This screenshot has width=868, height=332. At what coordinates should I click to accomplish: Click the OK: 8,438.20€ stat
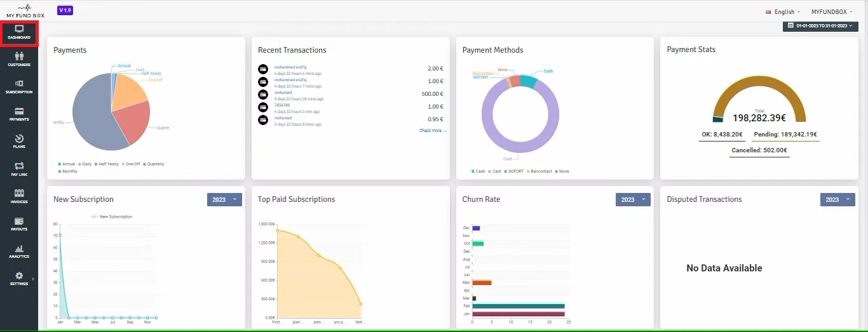tap(722, 135)
